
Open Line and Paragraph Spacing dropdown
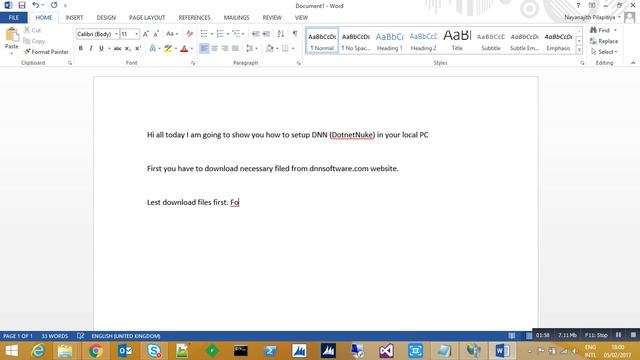click(252, 49)
